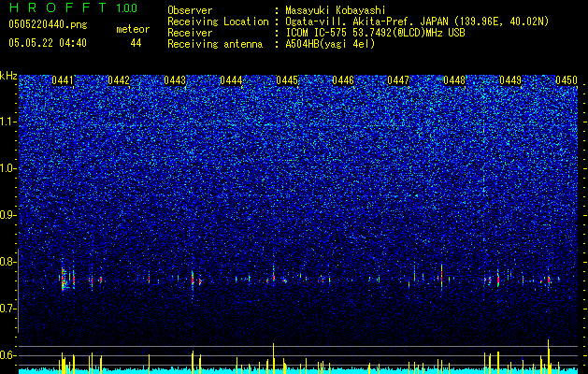Click the HROFFT 1.0.0 title text
Image resolution: width=588 pixels, height=374 pixels.
coord(73,7)
